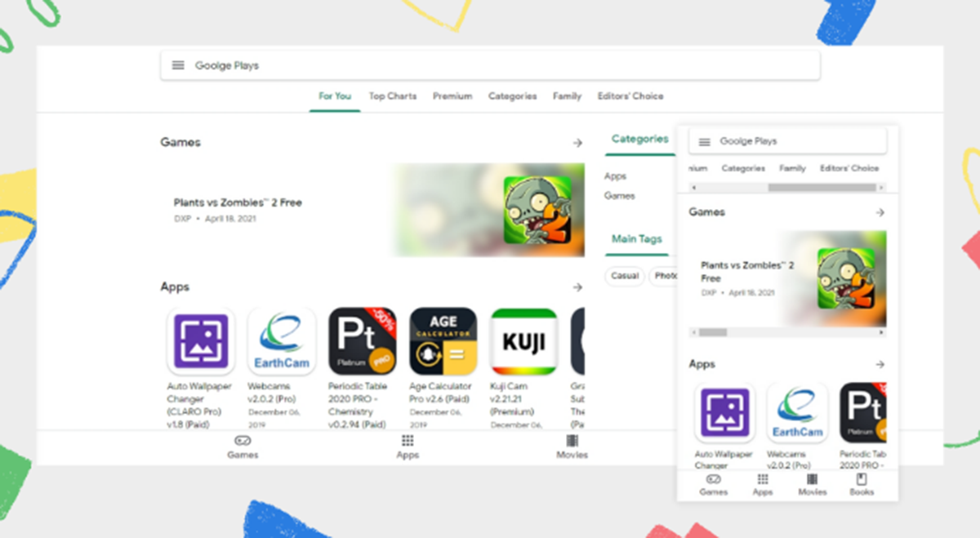Open the Family tab in desktop navigation
980x538 pixels.
[x=567, y=96]
